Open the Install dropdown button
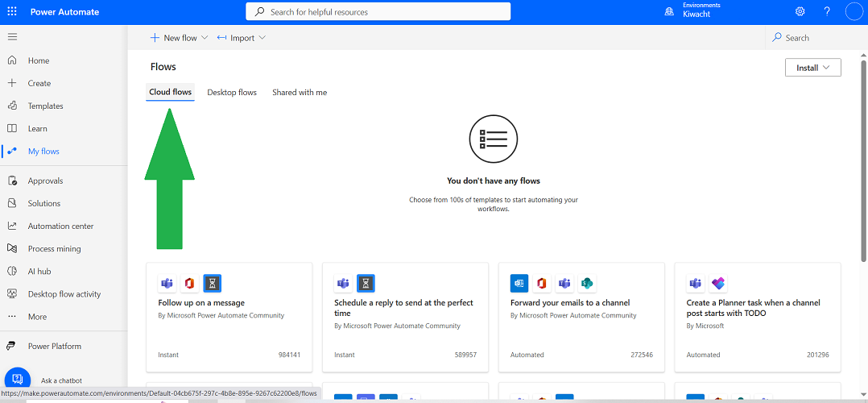Image resolution: width=868 pixels, height=403 pixels. coord(812,69)
